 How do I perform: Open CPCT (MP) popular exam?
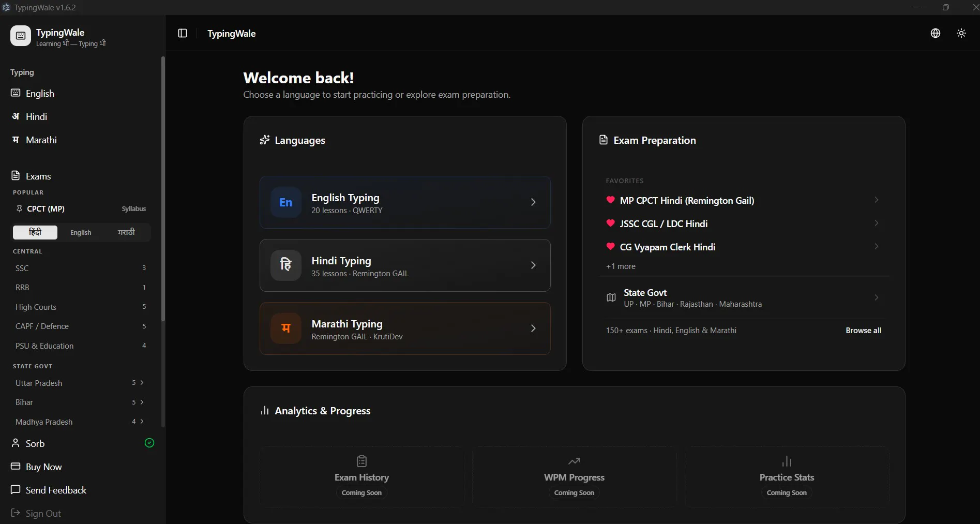[x=46, y=208]
